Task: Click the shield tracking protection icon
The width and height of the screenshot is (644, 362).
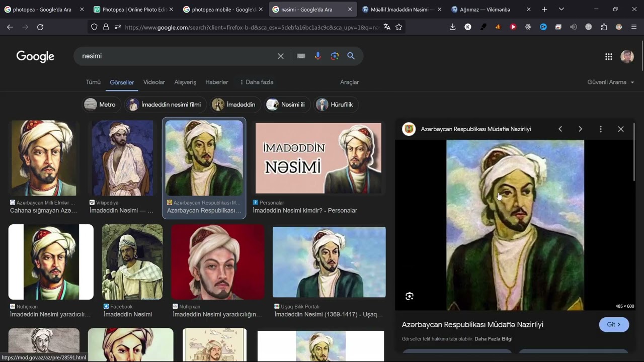Action: (94, 27)
